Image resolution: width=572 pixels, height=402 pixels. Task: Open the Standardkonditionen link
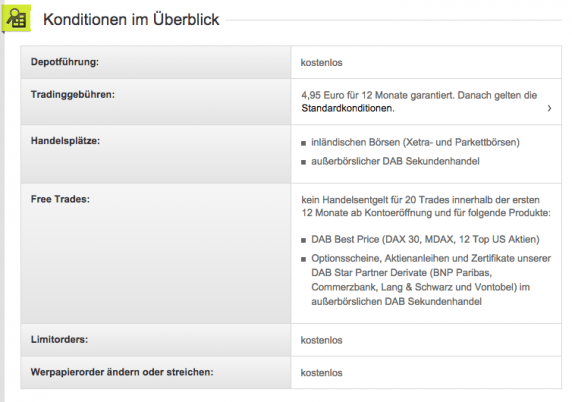(348, 108)
